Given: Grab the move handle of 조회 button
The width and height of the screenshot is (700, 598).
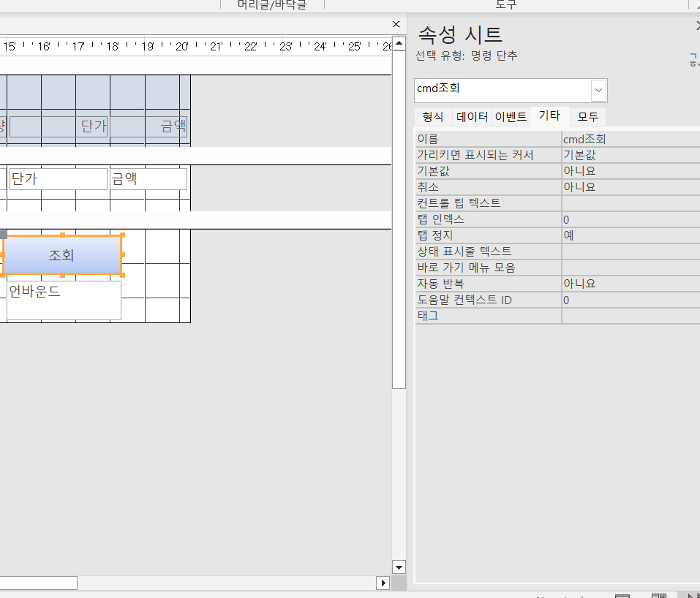Looking at the screenshot, I should 3,235.
